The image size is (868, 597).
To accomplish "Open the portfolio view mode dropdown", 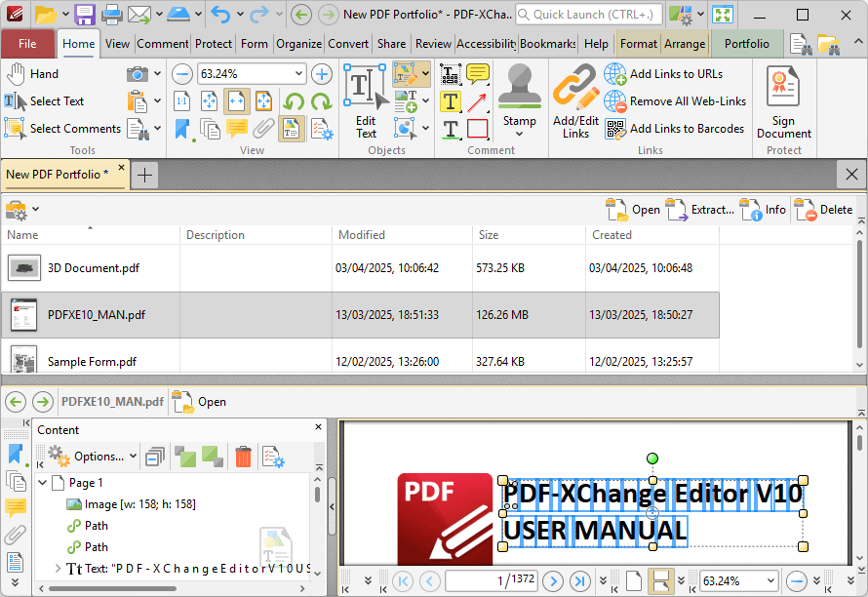I will 22,210.
